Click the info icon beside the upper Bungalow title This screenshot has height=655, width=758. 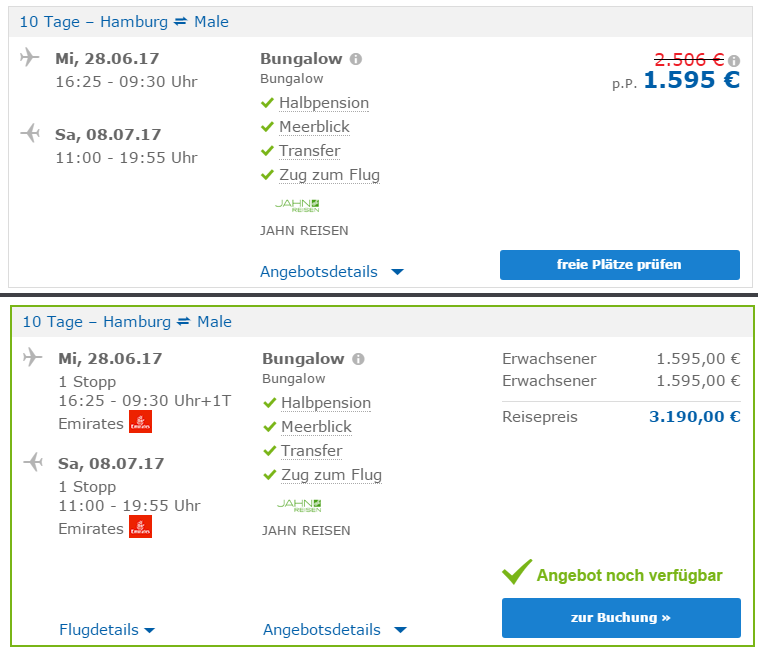pyautogui.click(x=356, y=59)
